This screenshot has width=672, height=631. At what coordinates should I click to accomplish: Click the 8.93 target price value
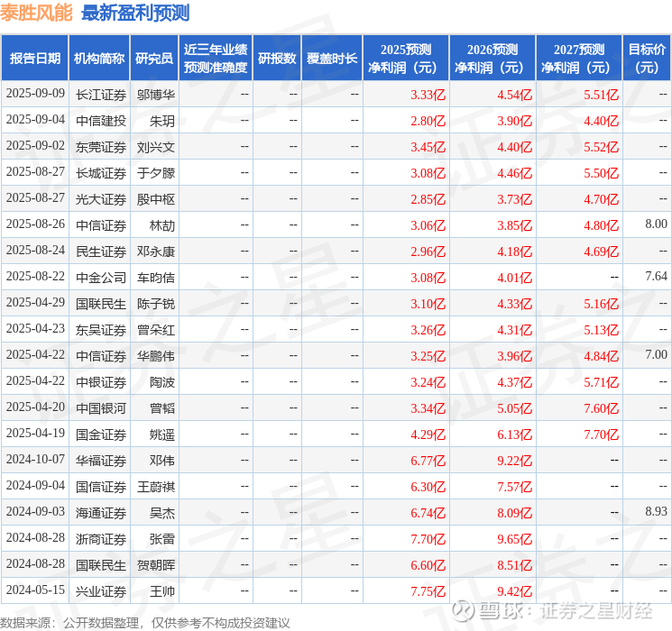coord(656,511)
